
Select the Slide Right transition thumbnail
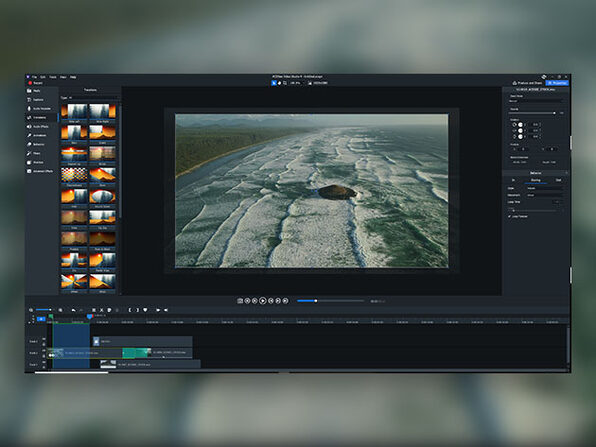[x=102, y=113]
